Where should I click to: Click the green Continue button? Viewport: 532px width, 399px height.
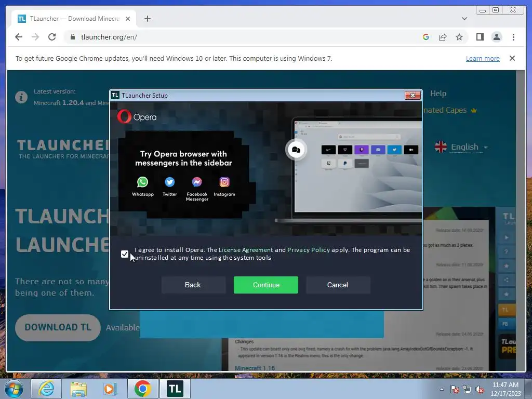pyautogui.click(x=265, y=285)
